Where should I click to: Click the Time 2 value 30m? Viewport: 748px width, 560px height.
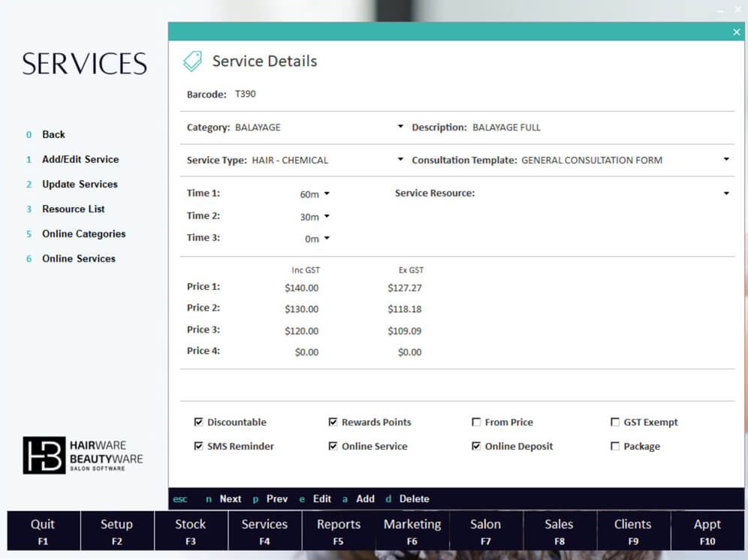(309, 217)
